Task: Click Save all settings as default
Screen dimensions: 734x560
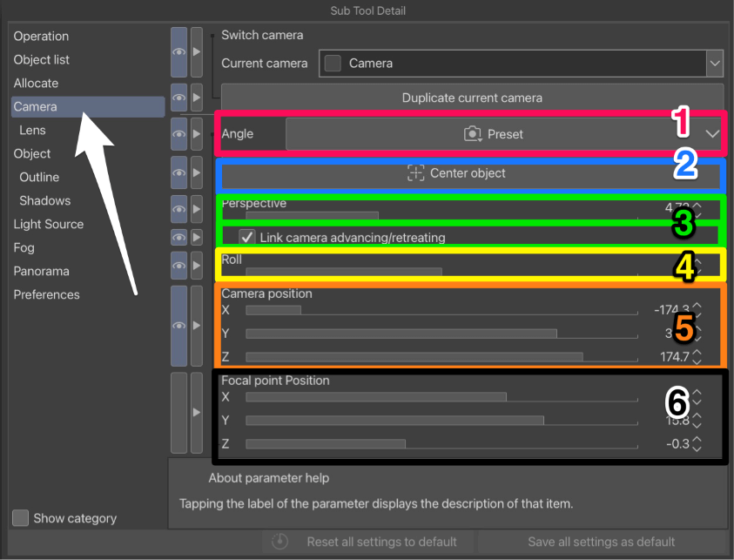Action: (601, 542)
